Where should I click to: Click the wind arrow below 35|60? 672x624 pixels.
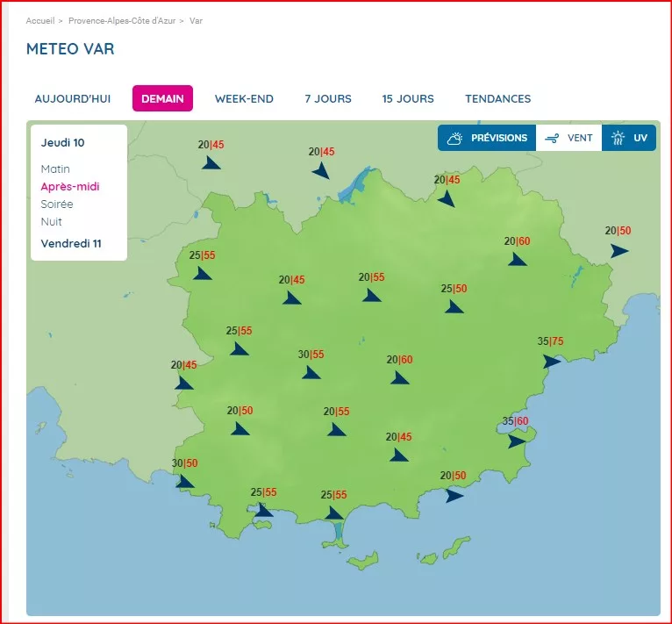pos(517,441)
